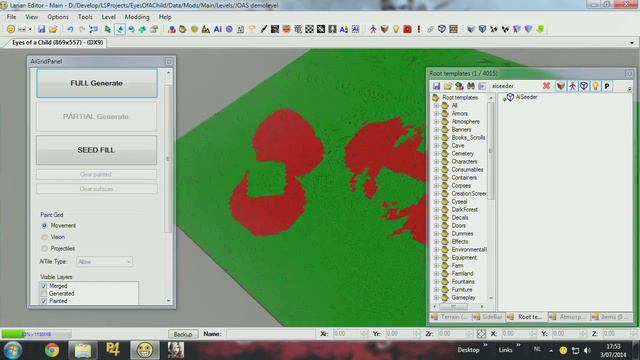Toggle the P filter in Root templates
The width and height of the screenshot is (640, 360).
pyautogui.click(x=607, y=86)
